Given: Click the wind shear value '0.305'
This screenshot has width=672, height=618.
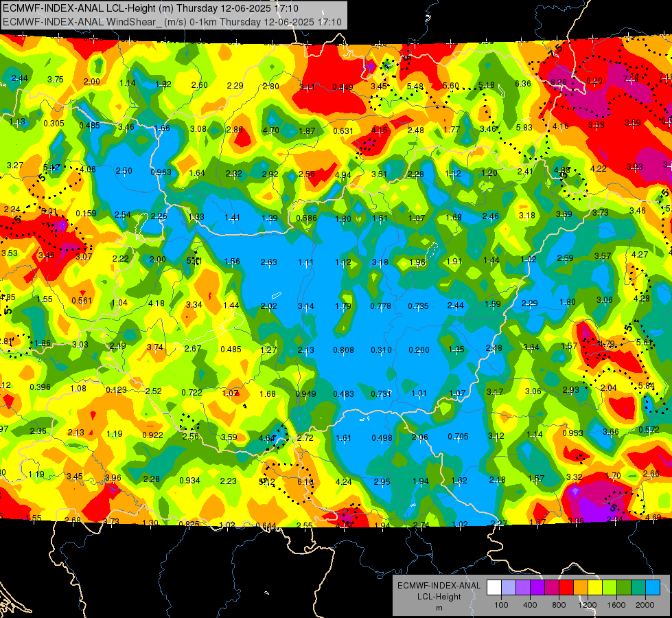Looking at the screenshot, I should [x=54, y=124].
